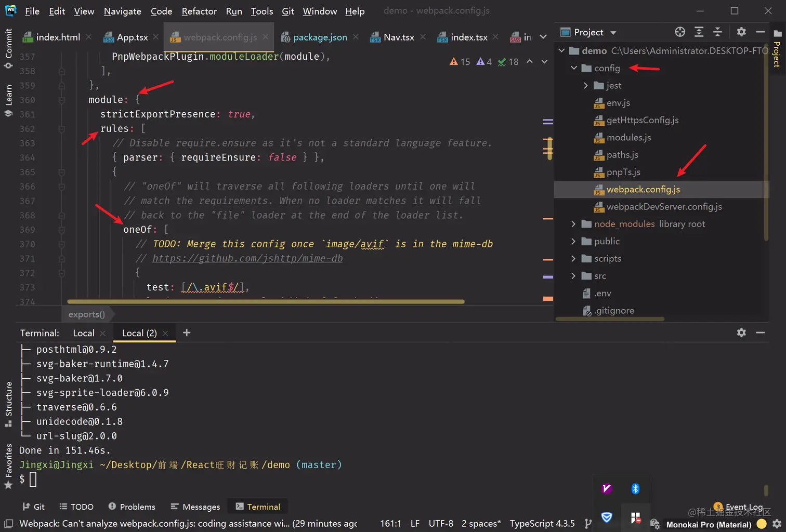Open the Learn tool window sidebar

point(8,100)
